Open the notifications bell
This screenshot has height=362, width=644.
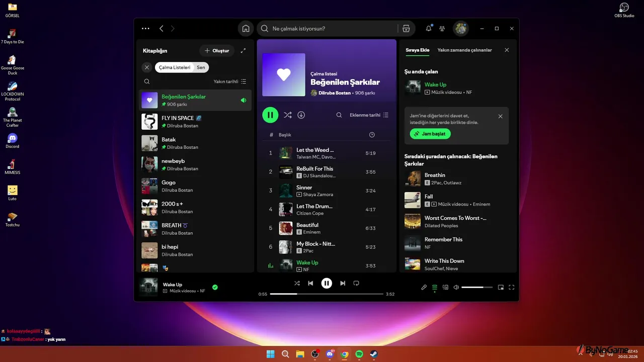429,29
